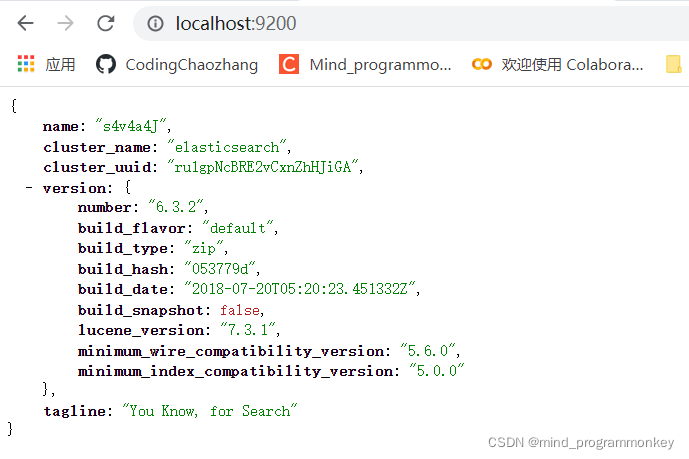The image size is (689, 459).
Task: Select the build_flavor value "default"
Action: pyautogui.click(x=238, y=228)
